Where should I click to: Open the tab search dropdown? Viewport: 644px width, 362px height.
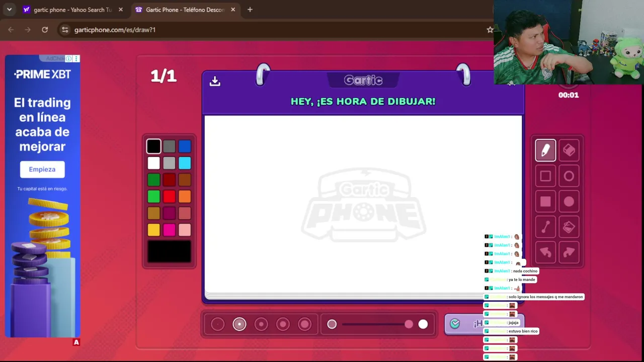9,10
